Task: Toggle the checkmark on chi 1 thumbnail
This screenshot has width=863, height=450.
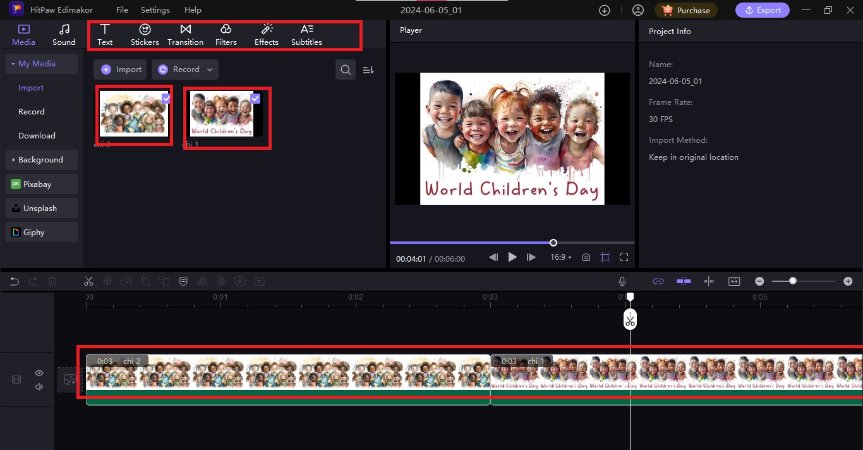Action: pos(255,98)
